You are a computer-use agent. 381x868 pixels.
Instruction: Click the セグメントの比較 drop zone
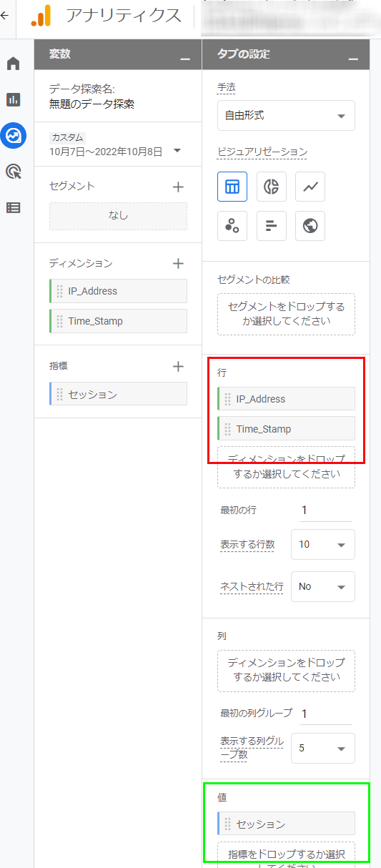286,314
